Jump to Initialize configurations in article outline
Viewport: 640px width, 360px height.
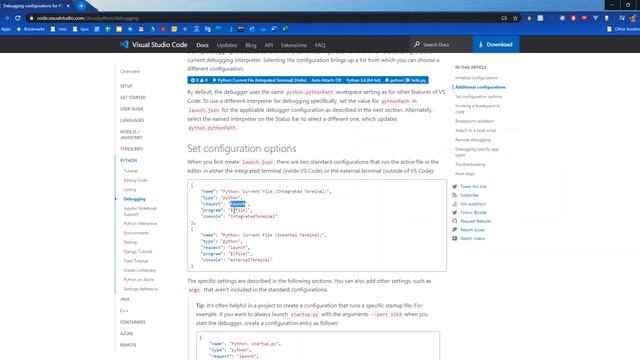pos(476,78)
